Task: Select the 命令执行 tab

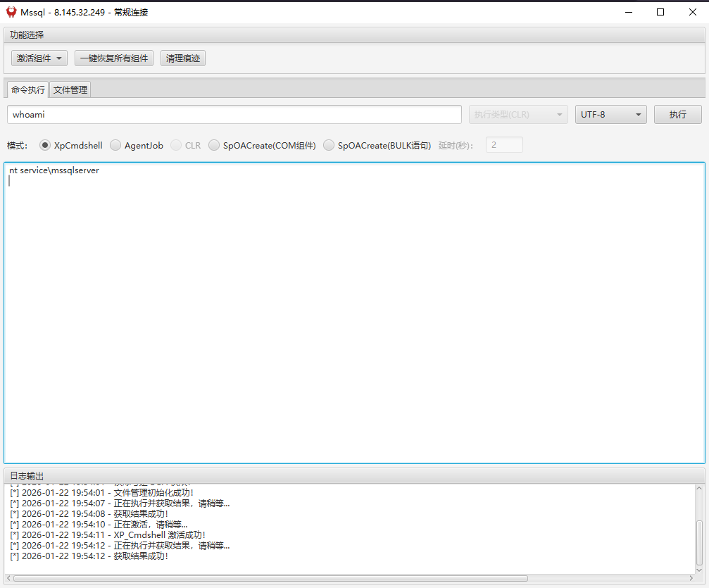Action: 27,90
